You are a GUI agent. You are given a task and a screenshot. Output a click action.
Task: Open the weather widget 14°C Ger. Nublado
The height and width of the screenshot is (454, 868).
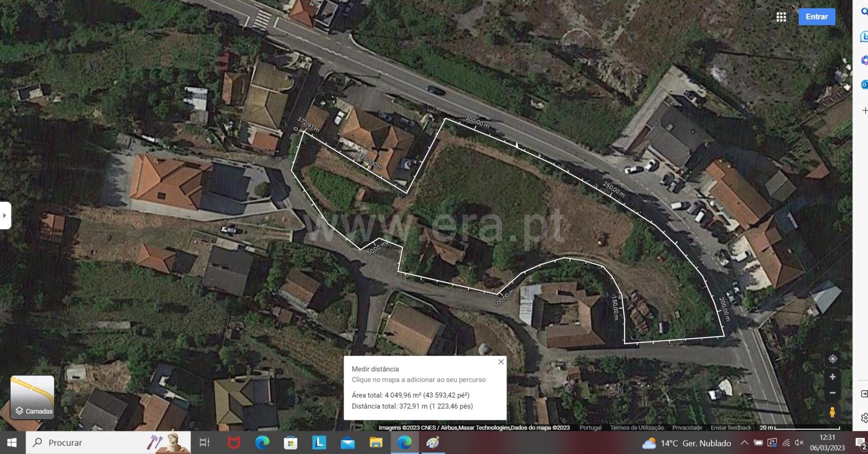(x=686, y=443)
